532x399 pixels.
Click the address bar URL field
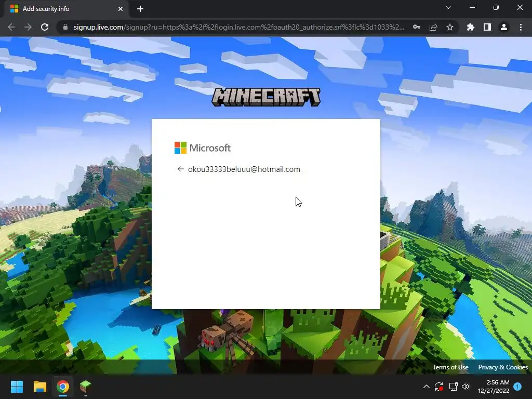point(239,27)
